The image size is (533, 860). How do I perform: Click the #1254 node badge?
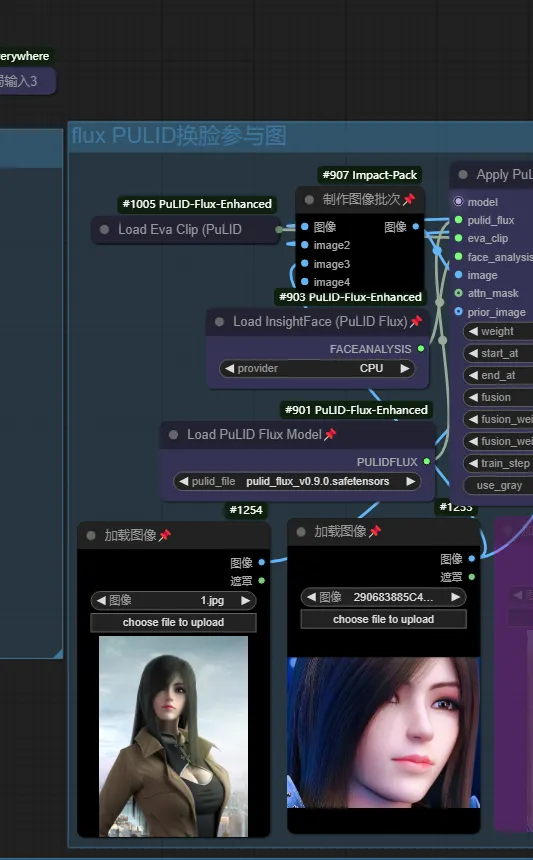click(x=246, y=510)
